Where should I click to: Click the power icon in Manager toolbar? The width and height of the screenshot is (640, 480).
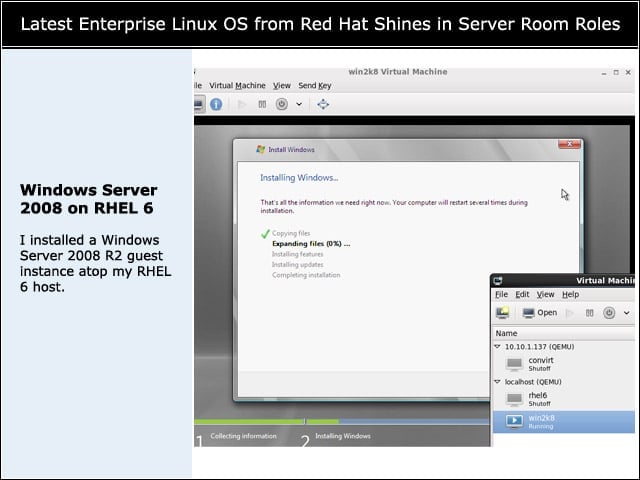609,313
